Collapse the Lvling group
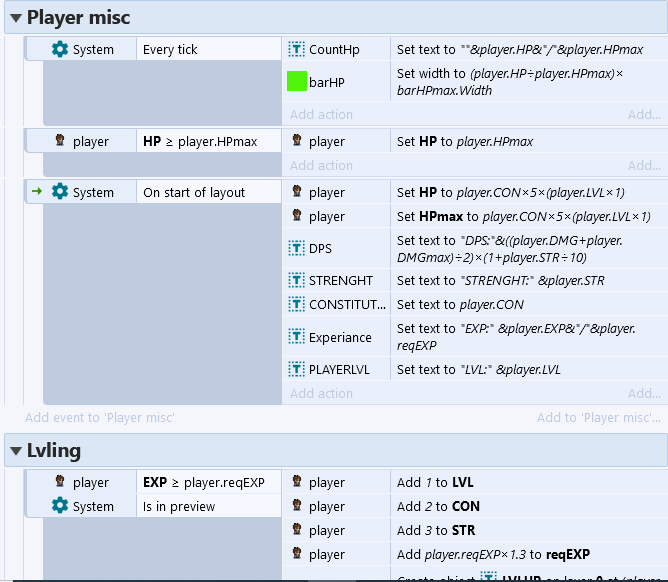This screenshot has width=668, height=582. [x=16, y=451]
